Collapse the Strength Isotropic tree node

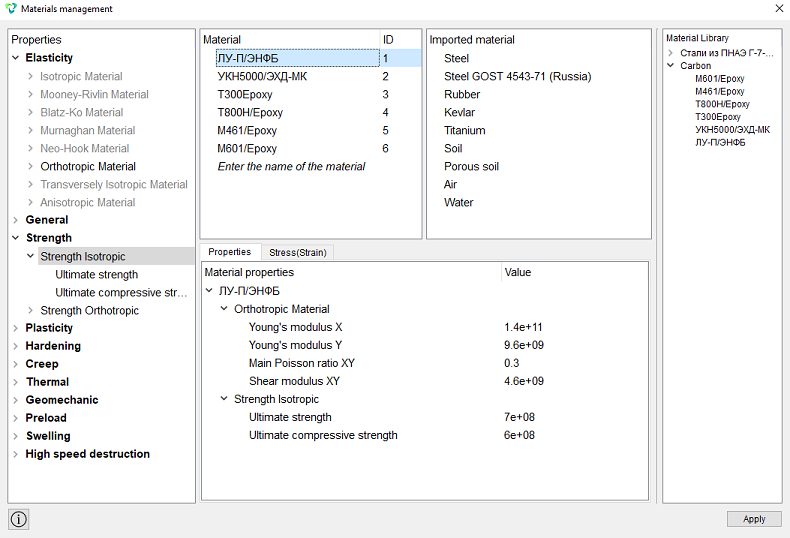point(31,256)
